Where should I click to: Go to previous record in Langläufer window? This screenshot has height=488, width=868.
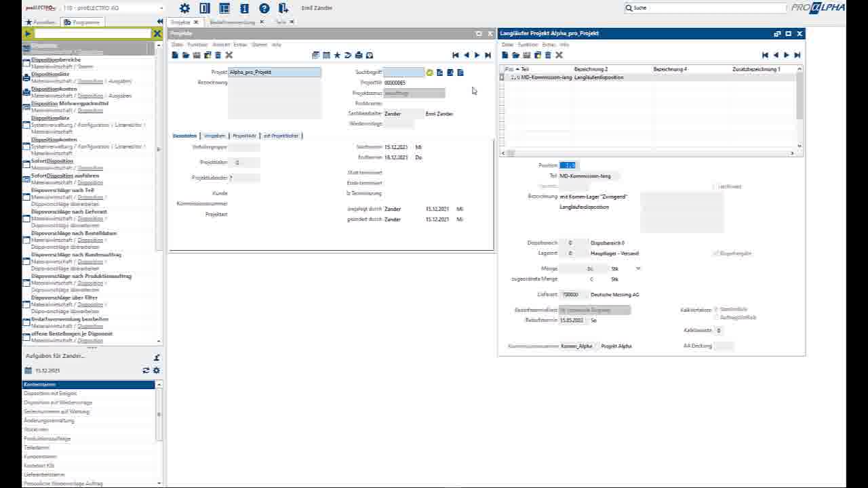point(776,55)
